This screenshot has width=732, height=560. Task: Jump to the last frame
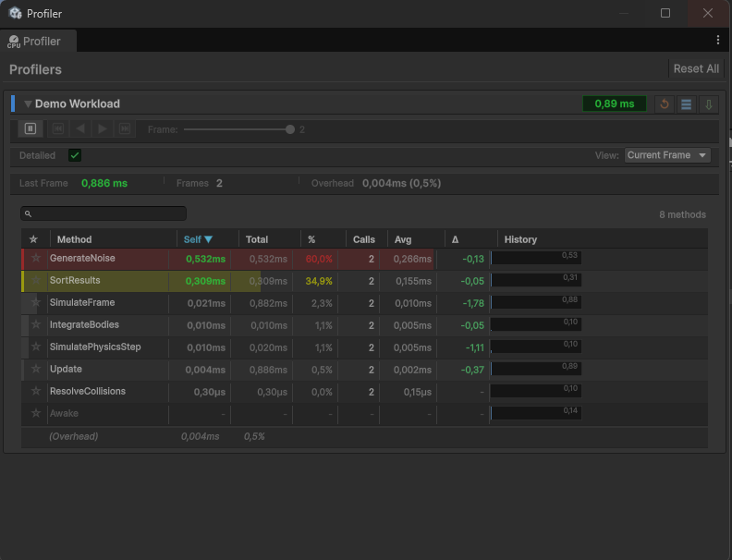[125, 128]
